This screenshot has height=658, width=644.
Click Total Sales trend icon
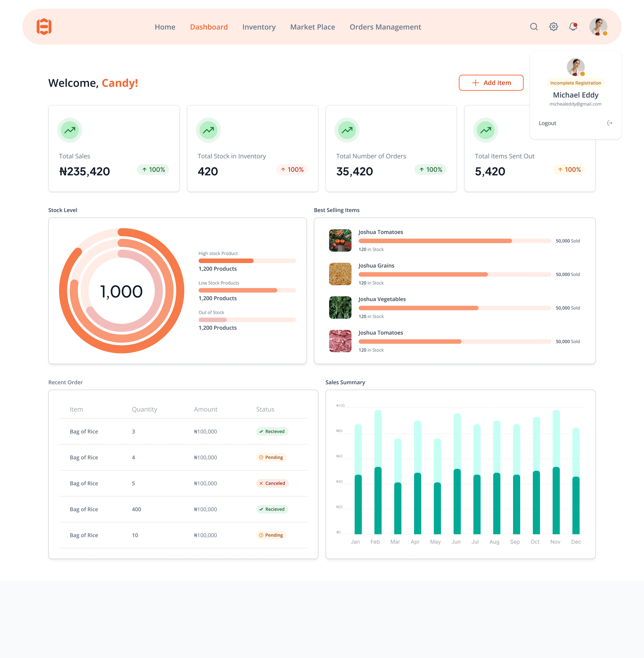click(70, 130)
